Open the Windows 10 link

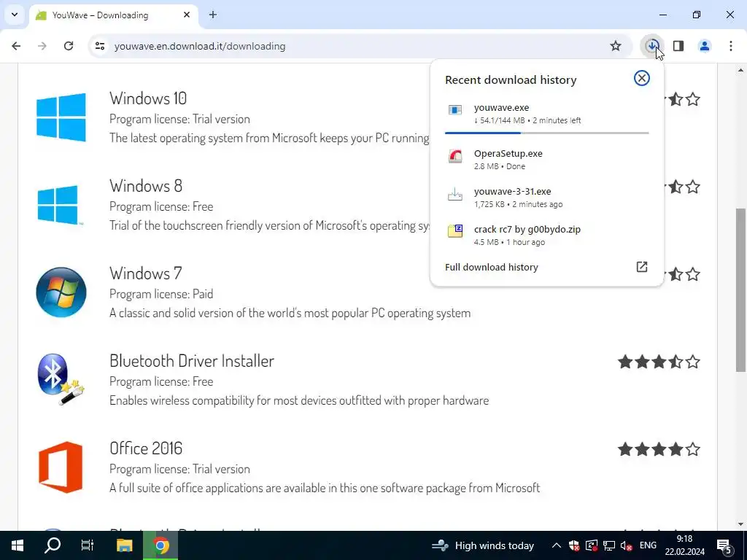click(x=148, y=98)
